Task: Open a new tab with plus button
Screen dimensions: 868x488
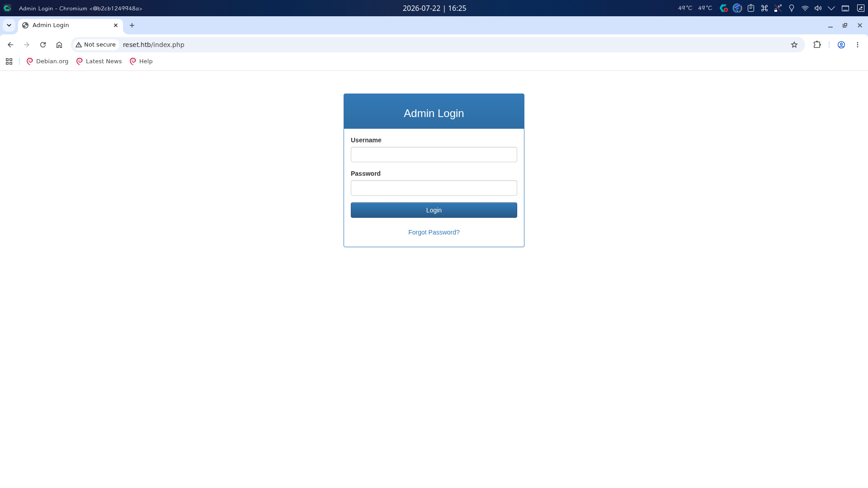Action: [x=132, y=25]
